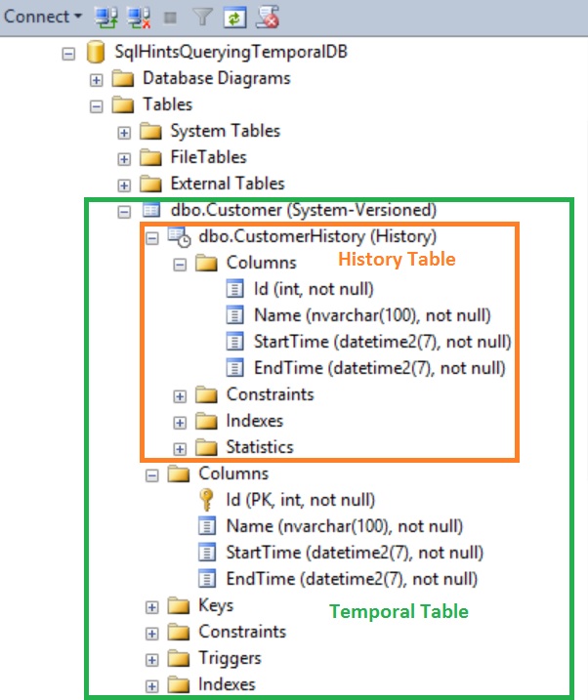Viewport: 588px width, 700px height.
Task: Select the External Tables label
Action: 228,184
